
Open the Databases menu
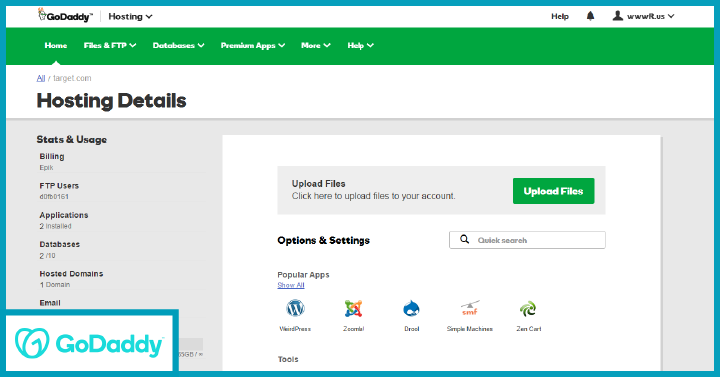click(179, 45)
